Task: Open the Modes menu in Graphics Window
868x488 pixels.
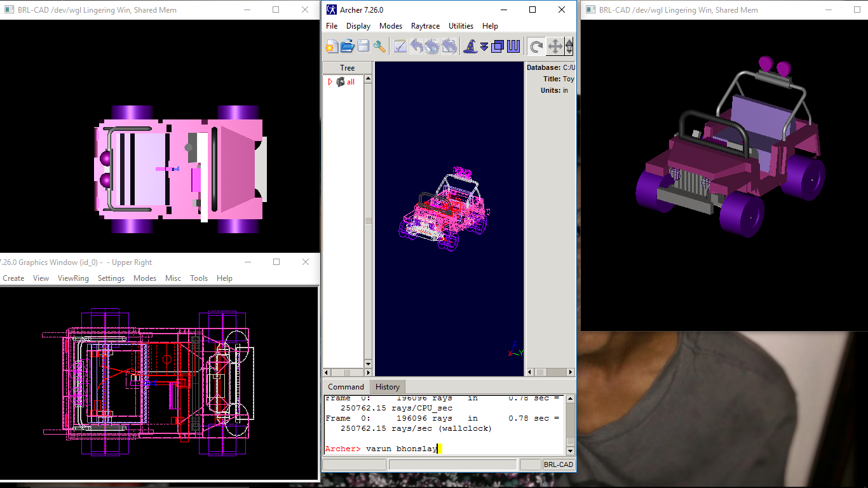Action: click(145, 278)
